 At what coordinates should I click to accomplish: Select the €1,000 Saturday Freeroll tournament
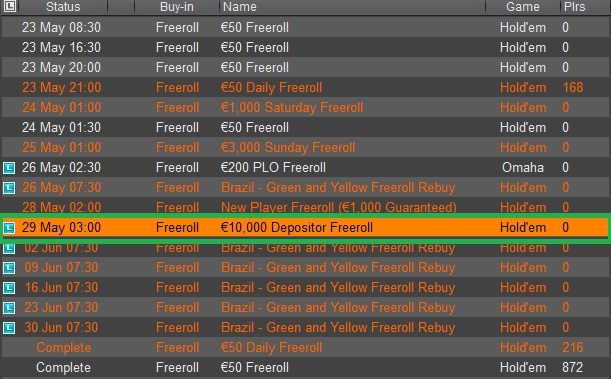click(306, 108)
